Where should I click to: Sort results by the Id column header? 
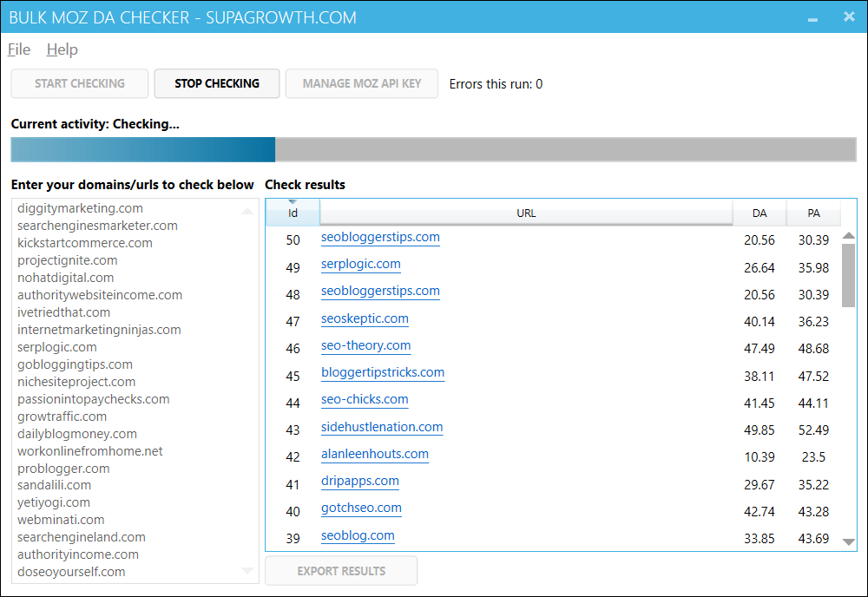(x=293, y=213)
